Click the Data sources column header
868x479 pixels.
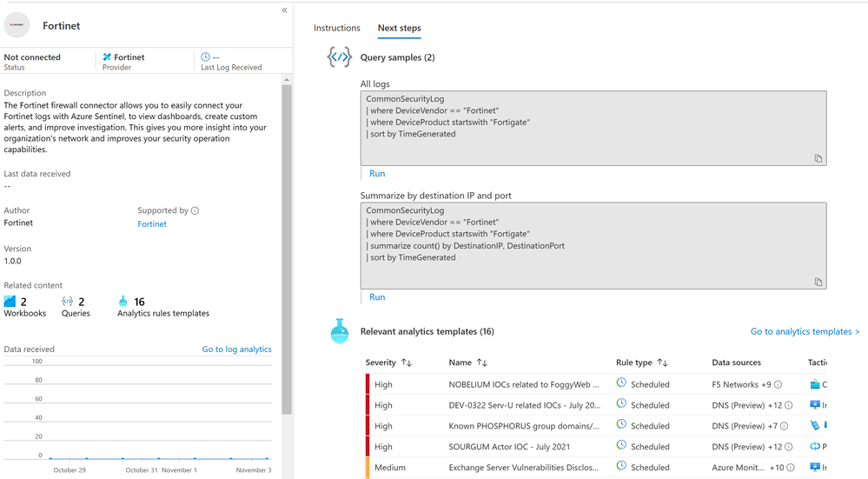(x=736, y=363)
